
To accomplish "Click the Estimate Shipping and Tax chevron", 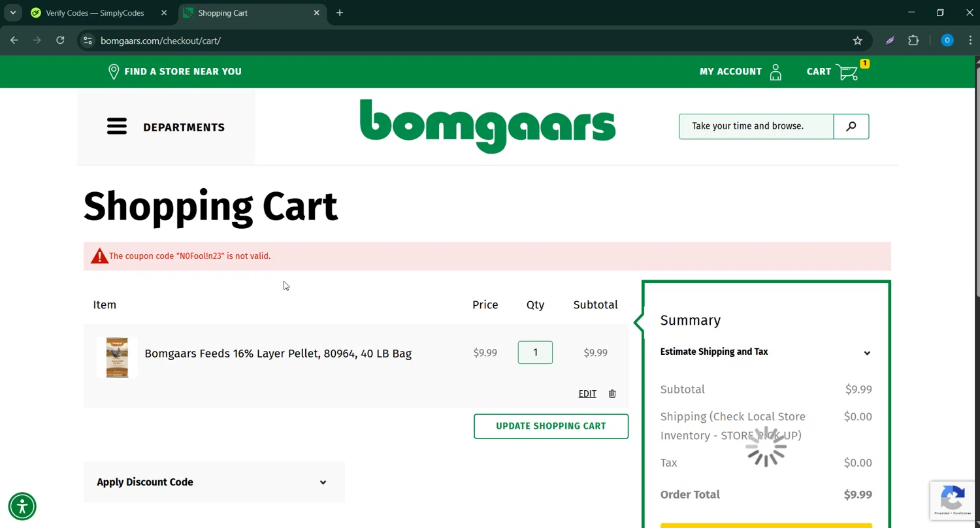I will [867, 353].
